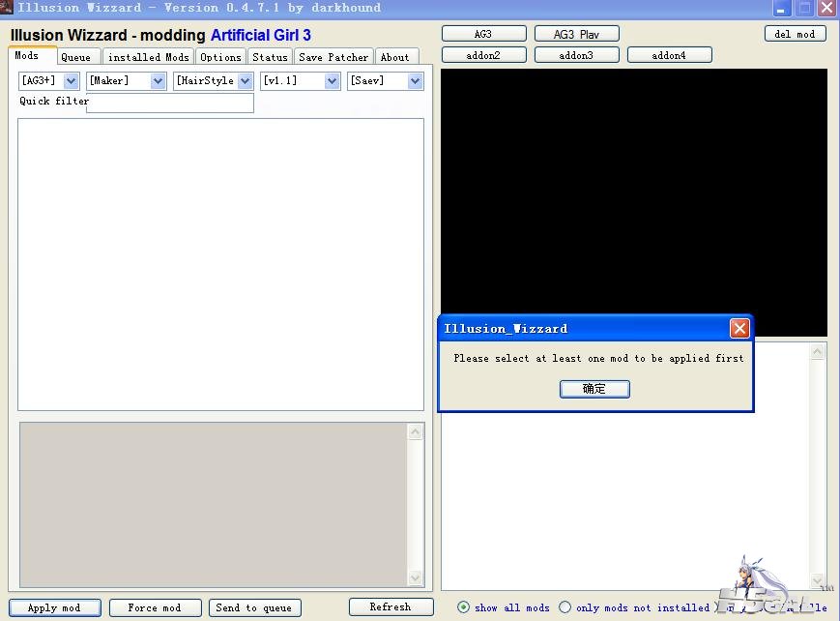Expand the [AG3+] dropdown

(72, 81)
